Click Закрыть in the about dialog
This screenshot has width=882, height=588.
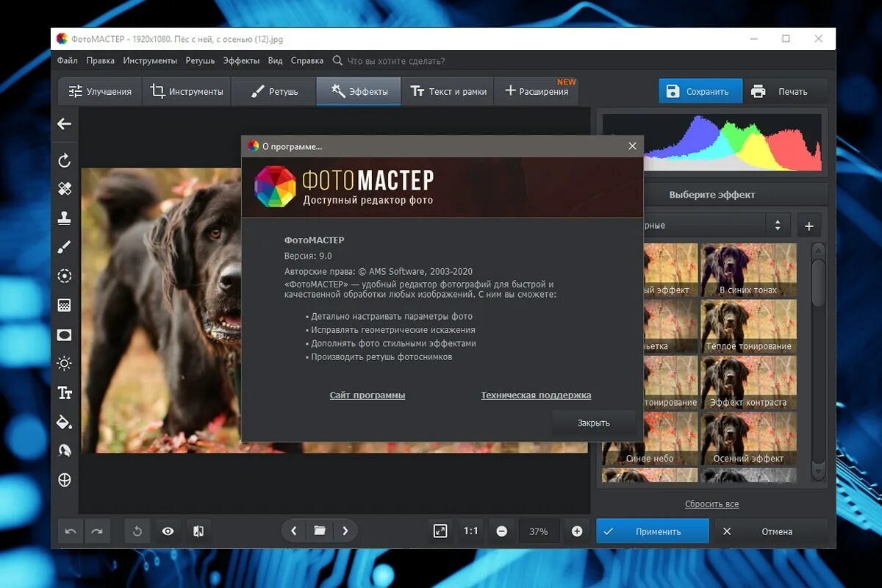593,423
